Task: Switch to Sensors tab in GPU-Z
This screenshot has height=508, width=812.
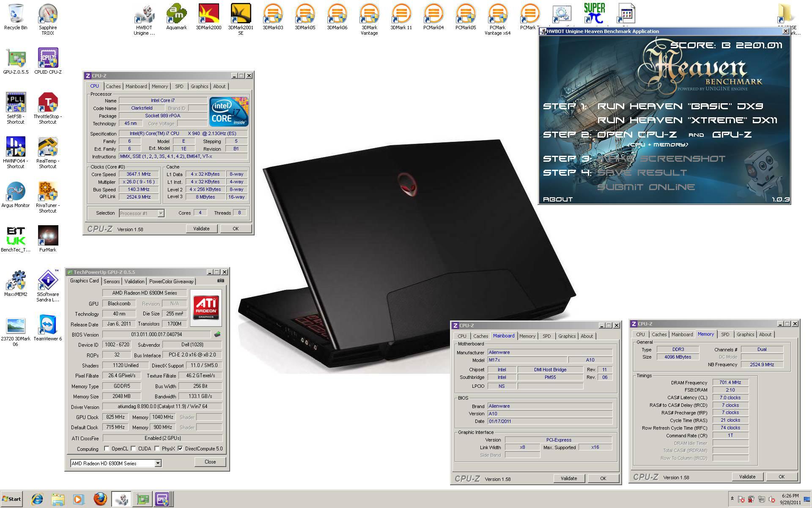Action: (x=112, y=282)
